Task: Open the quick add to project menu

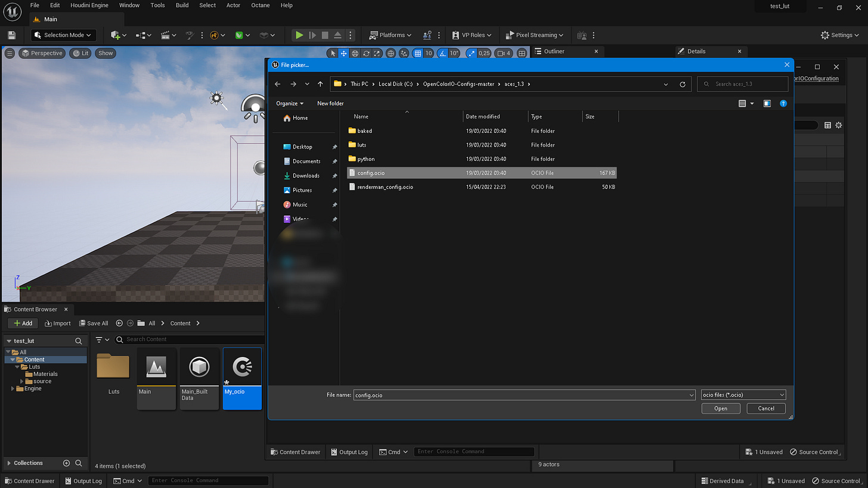Action: pyautogui.click(x=119, y=35)
